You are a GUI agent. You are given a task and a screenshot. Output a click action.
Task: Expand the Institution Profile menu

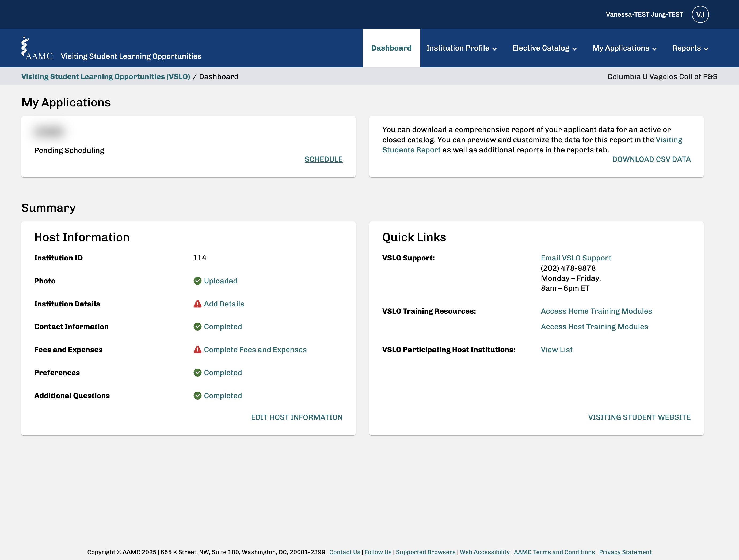pyautogui.click(x=462, y=48)
